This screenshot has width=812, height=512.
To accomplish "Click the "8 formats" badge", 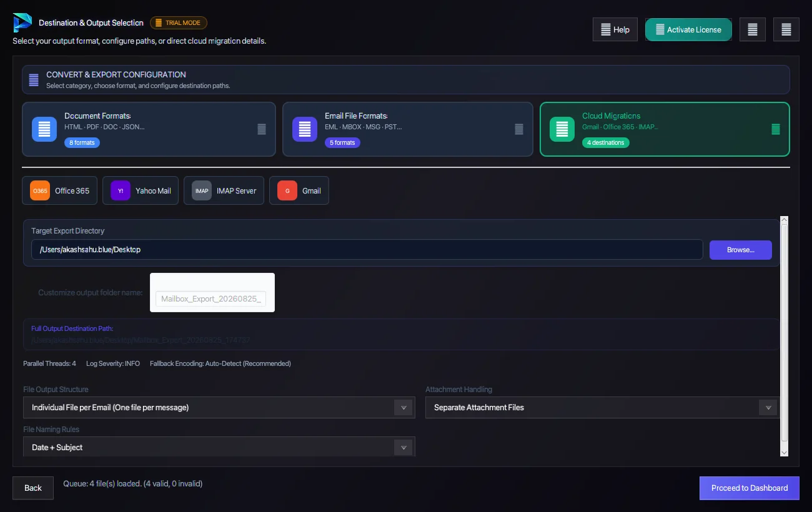I will 82,142.
